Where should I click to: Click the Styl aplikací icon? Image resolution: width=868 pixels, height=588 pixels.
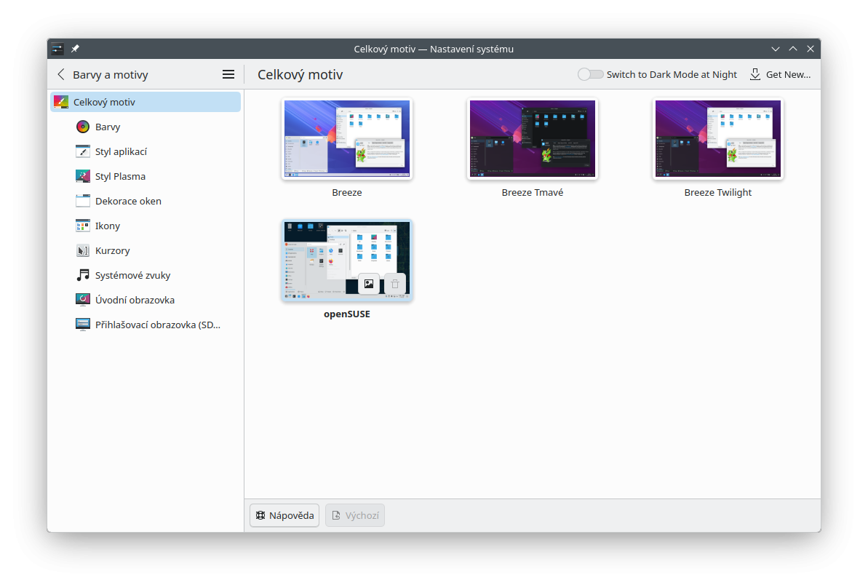(82, 151)
